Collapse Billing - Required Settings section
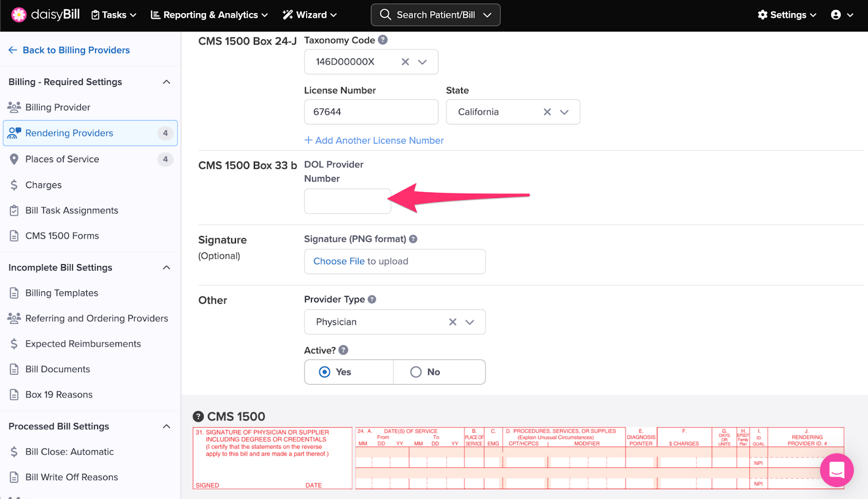 167,82
